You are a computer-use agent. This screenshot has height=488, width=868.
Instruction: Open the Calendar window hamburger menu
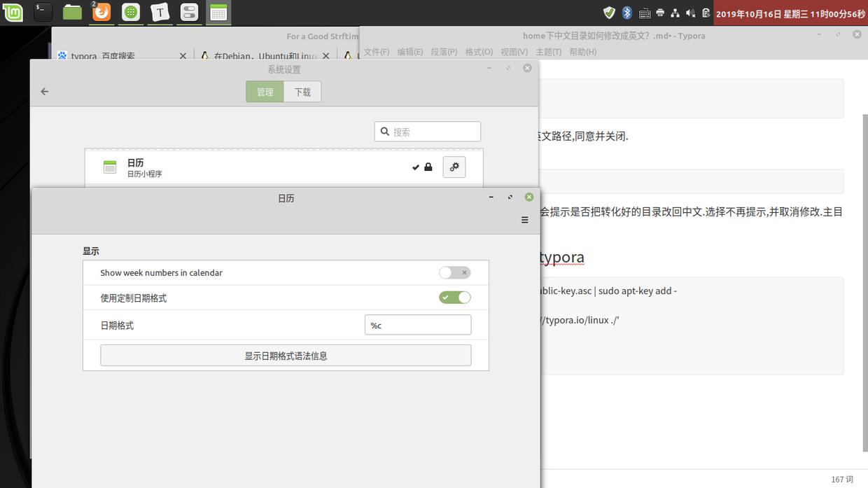click(x=524, y=220)
